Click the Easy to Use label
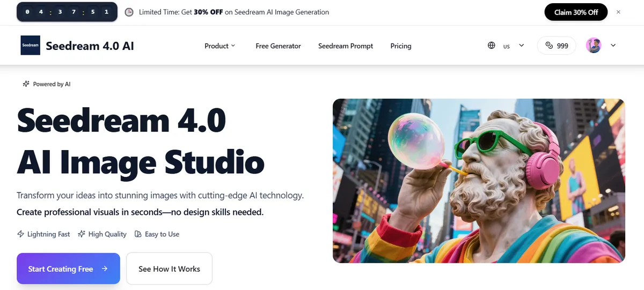 162,234
